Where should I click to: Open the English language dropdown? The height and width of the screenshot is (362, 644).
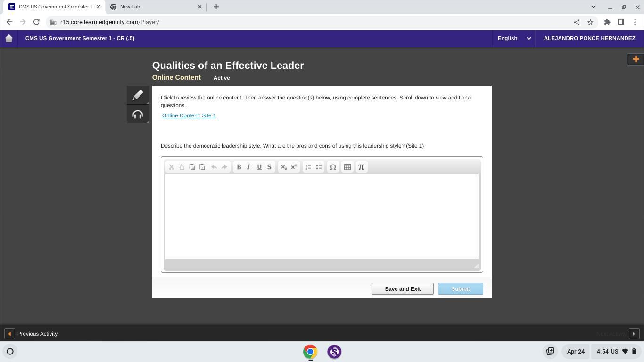[x=514, y=38]
